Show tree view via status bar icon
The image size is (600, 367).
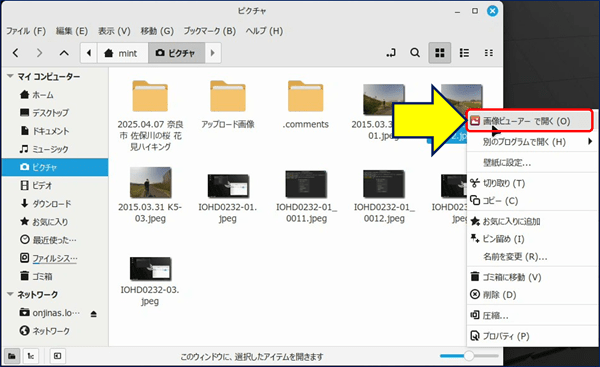tap(31, 356)
